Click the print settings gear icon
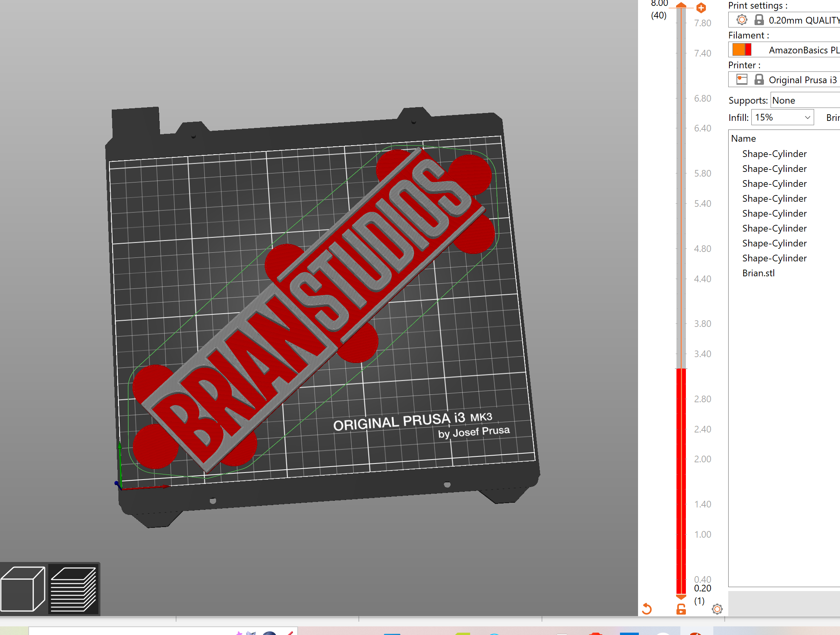The height and width of the screenshot is (635, 840). [742, 20]
